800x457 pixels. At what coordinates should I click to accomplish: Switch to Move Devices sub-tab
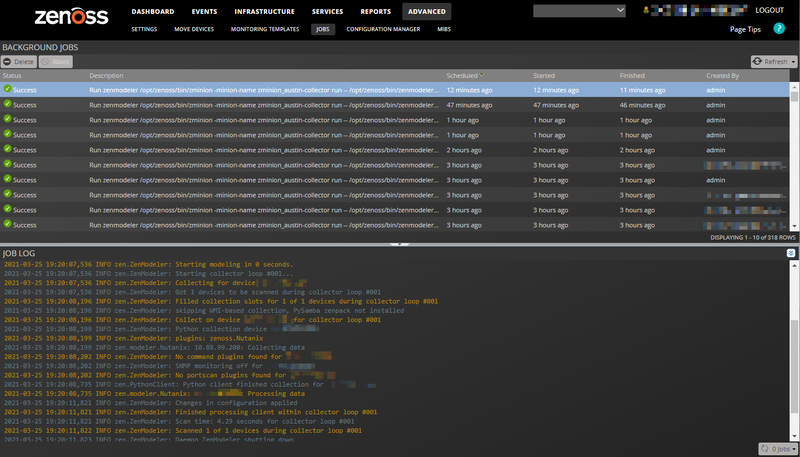pos(194,29)
